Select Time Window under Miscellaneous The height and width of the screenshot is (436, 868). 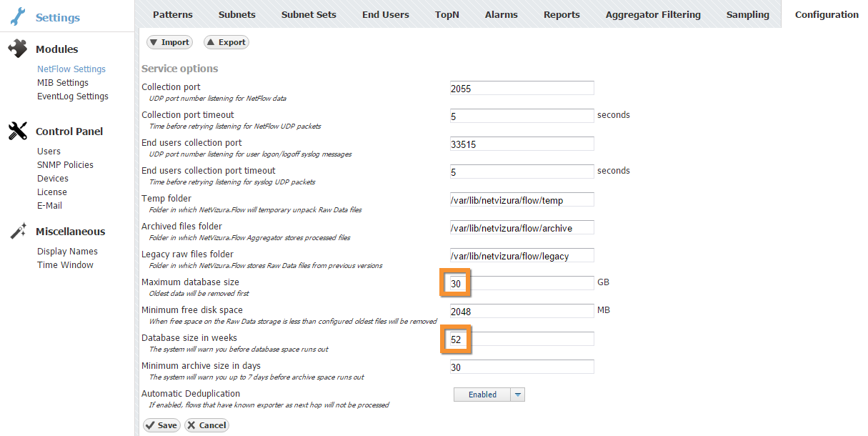pyautogui.click(x=65, y=265)
